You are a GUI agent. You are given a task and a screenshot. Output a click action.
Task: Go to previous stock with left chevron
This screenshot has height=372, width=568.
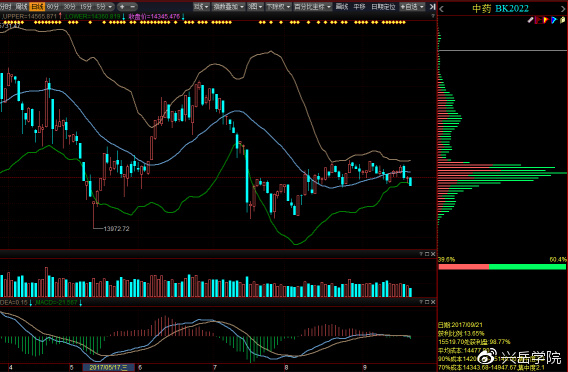(441, 9)
